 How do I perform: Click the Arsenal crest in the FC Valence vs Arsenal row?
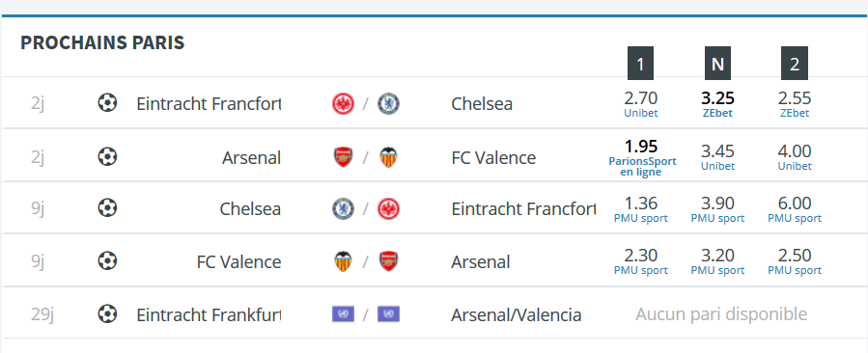click(388, 261)
